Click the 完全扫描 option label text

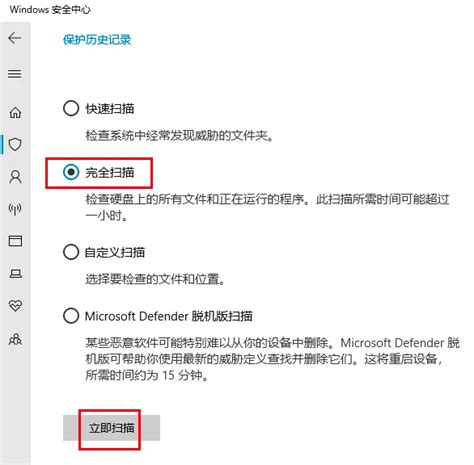click(110, 172)
